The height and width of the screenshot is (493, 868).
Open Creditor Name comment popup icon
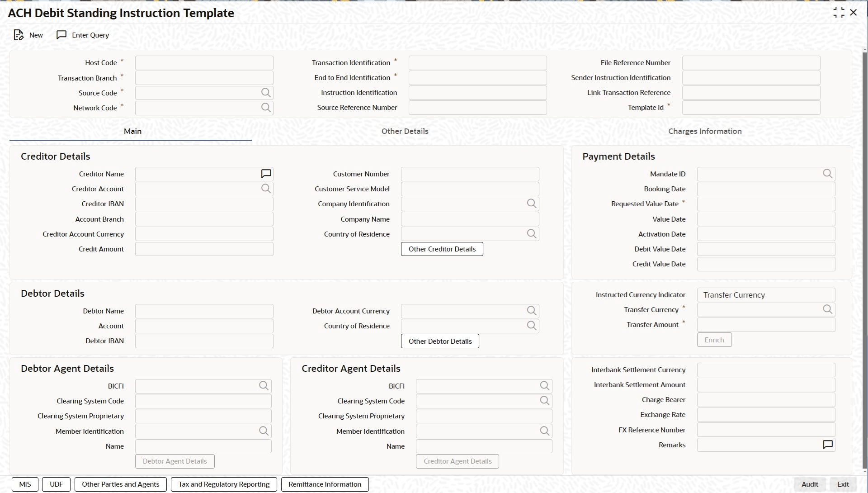click(266, 174)
